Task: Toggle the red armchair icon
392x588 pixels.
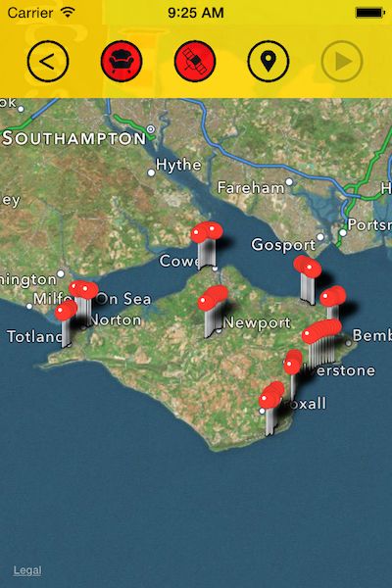Action: point(122,61)
